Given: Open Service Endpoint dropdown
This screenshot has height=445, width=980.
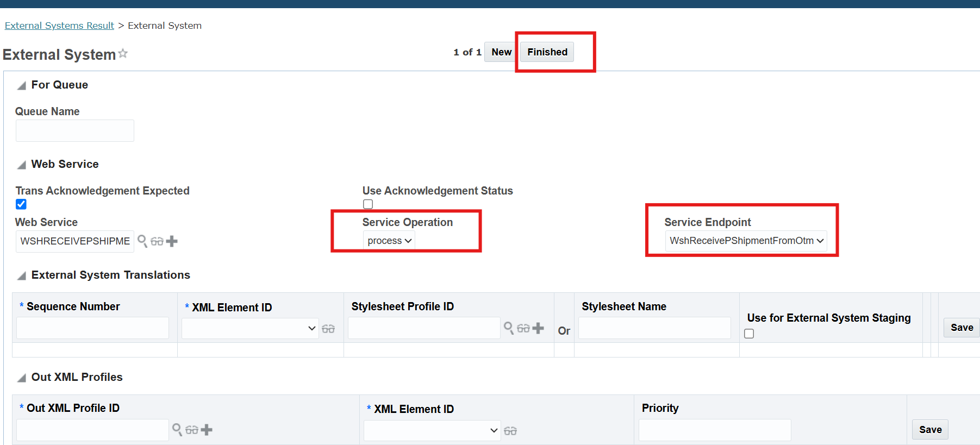Looking at the screenshot, I should click(x=746, y=241).
